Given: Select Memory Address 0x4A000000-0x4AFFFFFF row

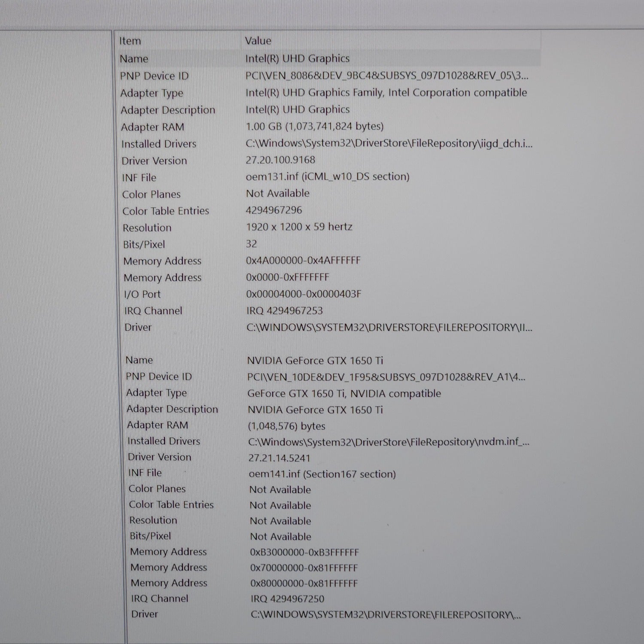Looking at the screenshot, I should [303, 261].
